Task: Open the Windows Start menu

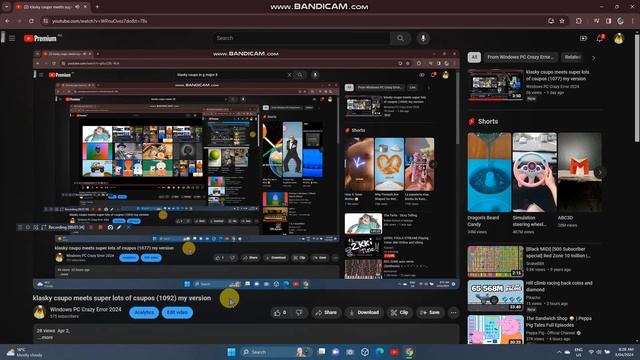Action: (231, 352)
